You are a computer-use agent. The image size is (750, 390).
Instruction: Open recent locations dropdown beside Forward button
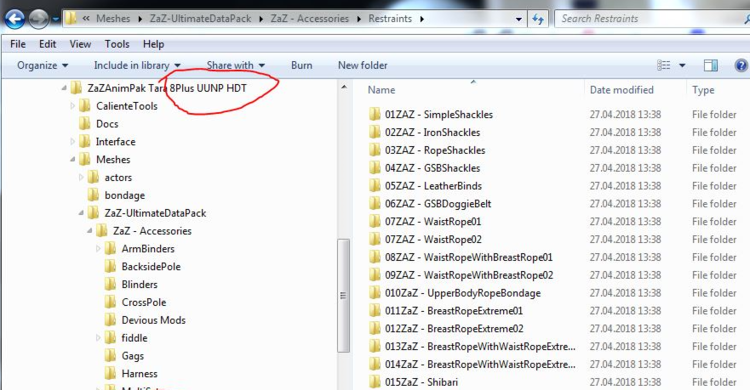(55, 20)
